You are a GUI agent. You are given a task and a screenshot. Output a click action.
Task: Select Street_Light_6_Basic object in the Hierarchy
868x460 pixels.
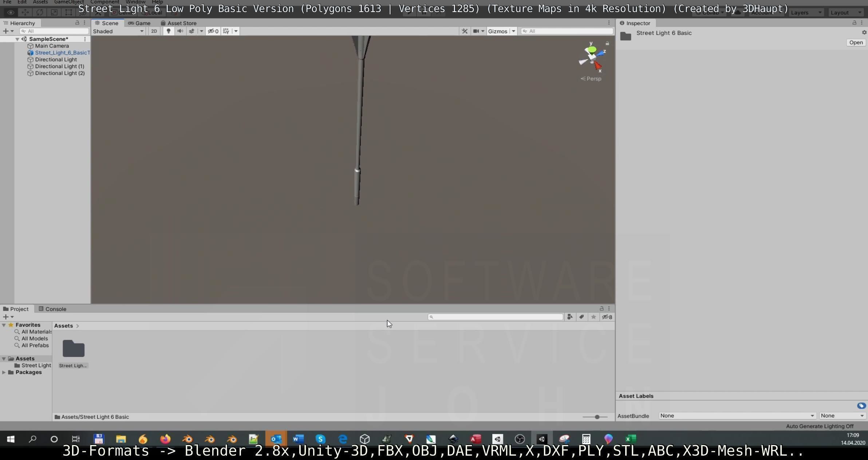62,53
